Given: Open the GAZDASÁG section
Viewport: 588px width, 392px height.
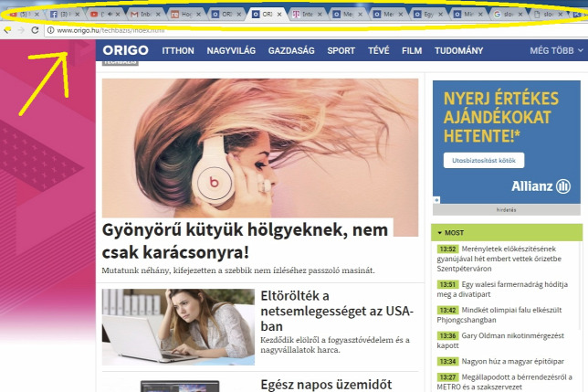Looking at the screenshot, I should 291,50.
